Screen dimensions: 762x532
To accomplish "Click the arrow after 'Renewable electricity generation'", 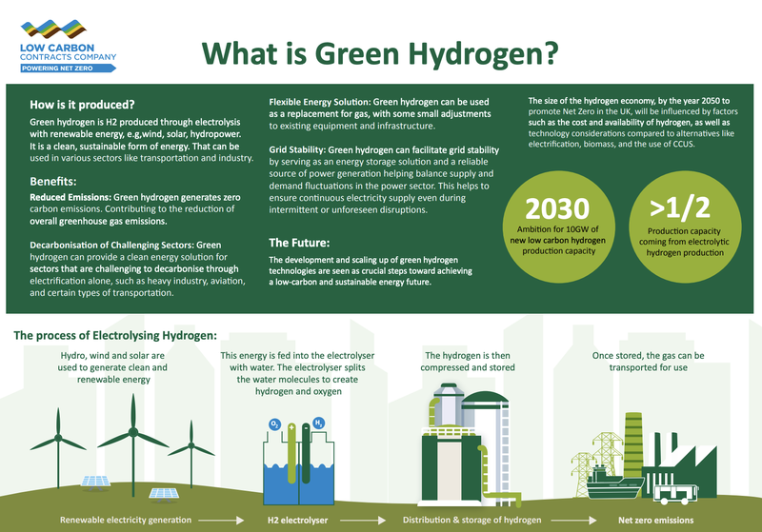I will 221,521.
